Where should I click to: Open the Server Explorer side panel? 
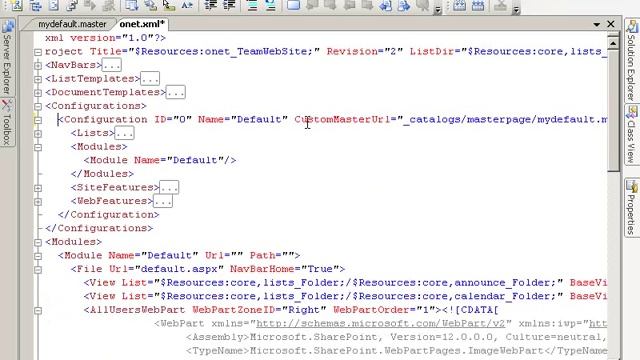point(7,58)
